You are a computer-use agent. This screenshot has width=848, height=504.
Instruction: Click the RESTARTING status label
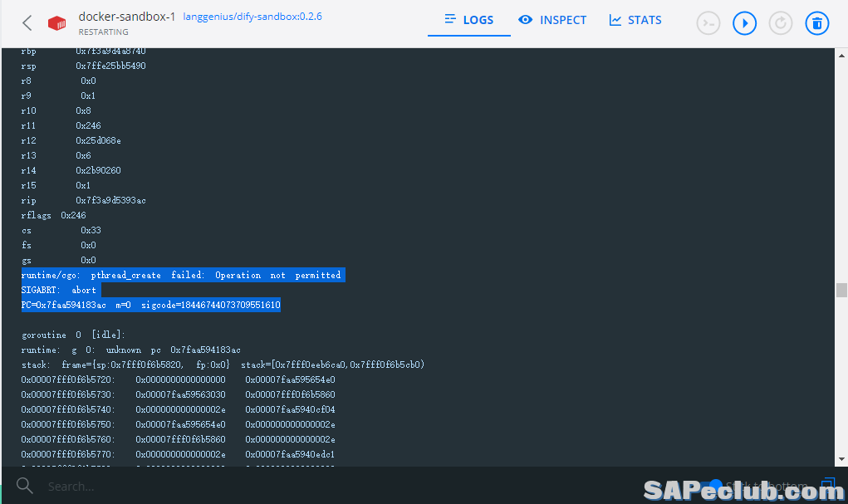[103, 32]
